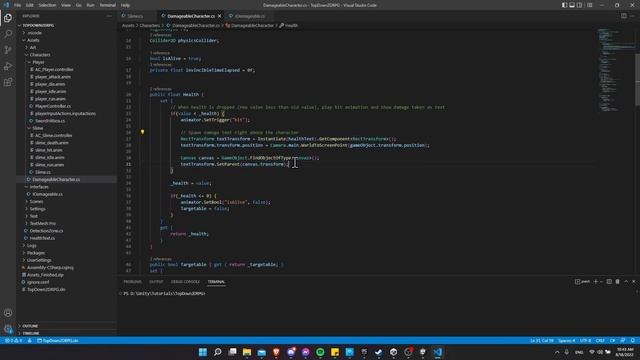Change CRLF end of line sequence
Screen dimensions: 640x360
(600, 340)
